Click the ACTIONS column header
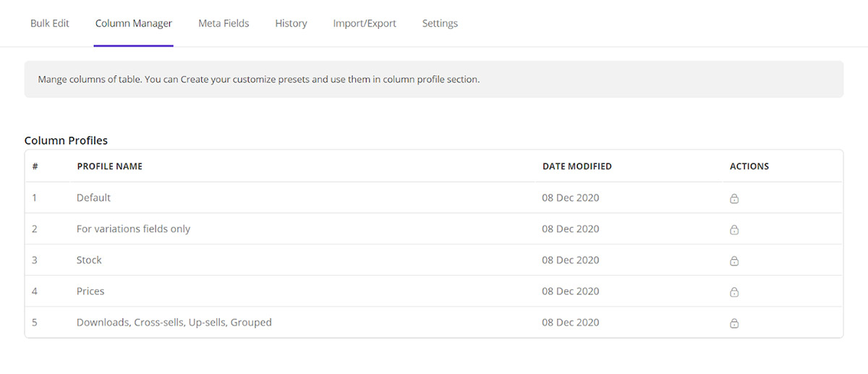 coord(749,166)
